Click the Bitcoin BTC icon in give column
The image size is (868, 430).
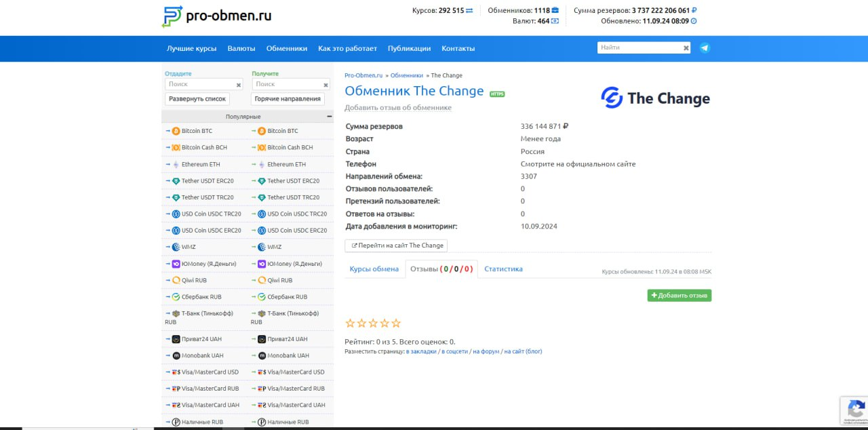point(176,131)
